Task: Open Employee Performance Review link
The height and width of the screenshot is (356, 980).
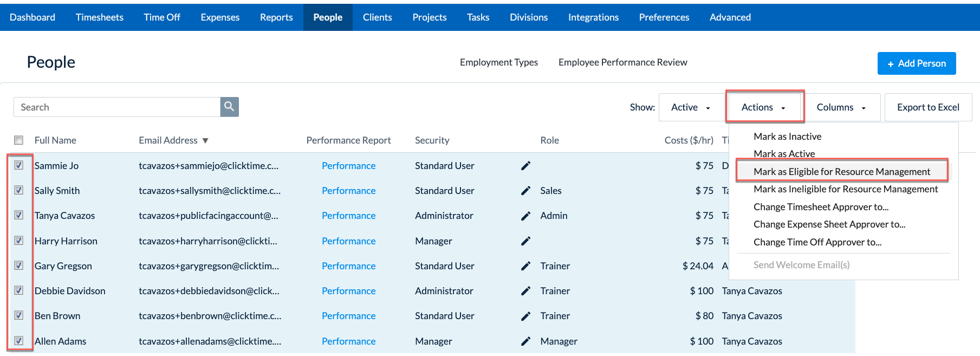Action: coord(623,62)
